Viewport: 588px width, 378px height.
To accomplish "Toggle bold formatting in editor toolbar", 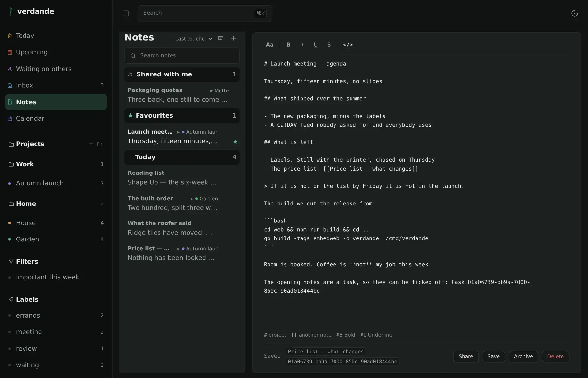I will [289, 45].
